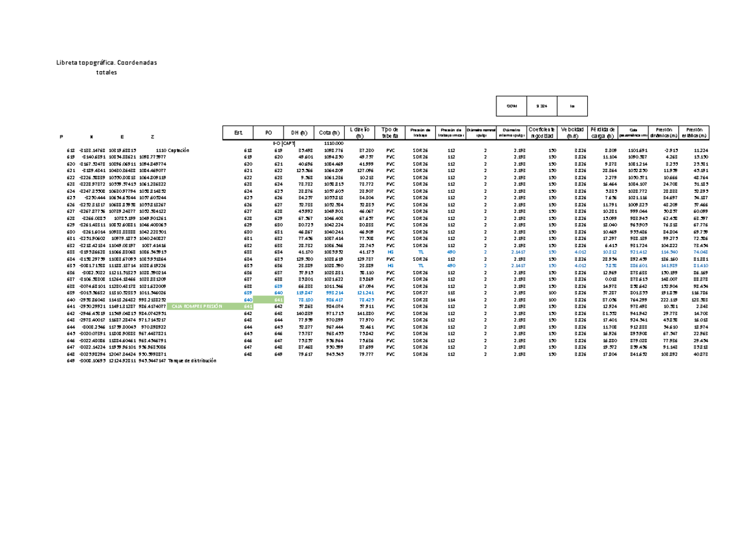
Task: Click the "11.224" static pressure value
Action: click(x=701, y=151)
